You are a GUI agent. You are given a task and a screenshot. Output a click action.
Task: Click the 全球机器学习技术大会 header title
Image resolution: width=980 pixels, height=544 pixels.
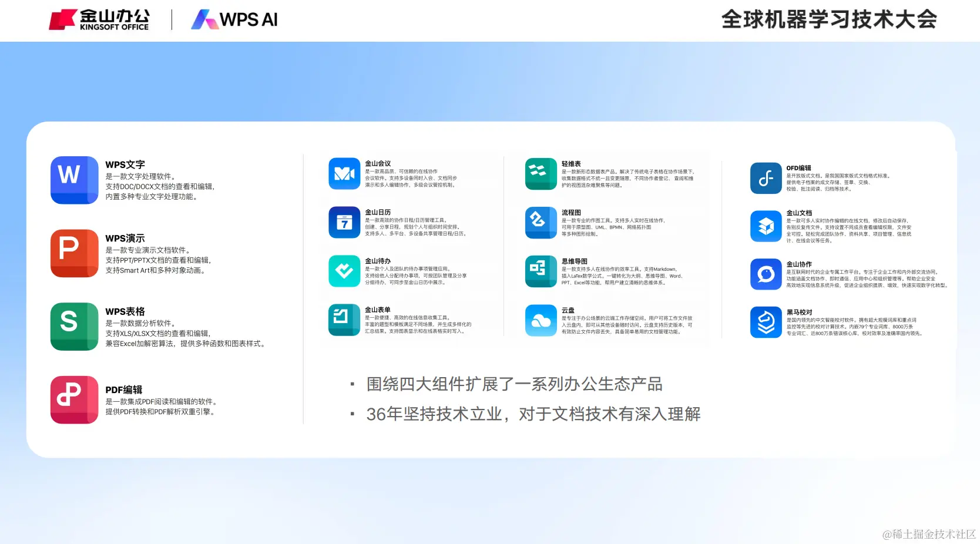pos(829,19)
